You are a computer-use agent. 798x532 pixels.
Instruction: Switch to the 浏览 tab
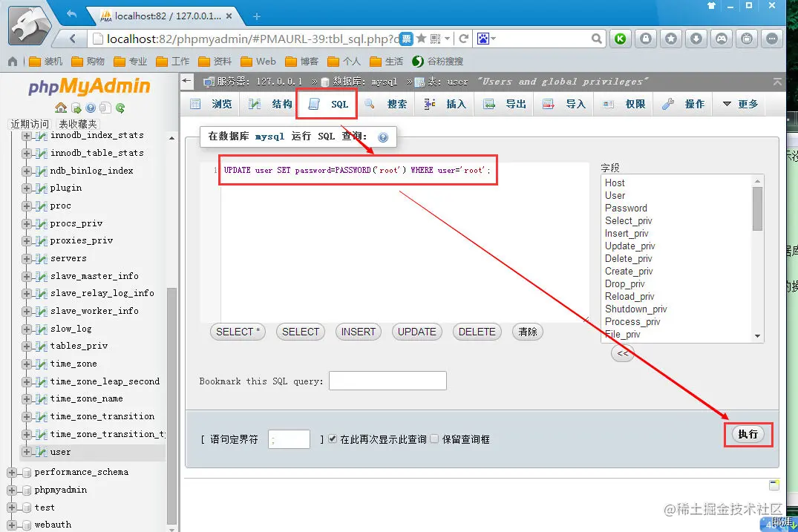point(211,105)
